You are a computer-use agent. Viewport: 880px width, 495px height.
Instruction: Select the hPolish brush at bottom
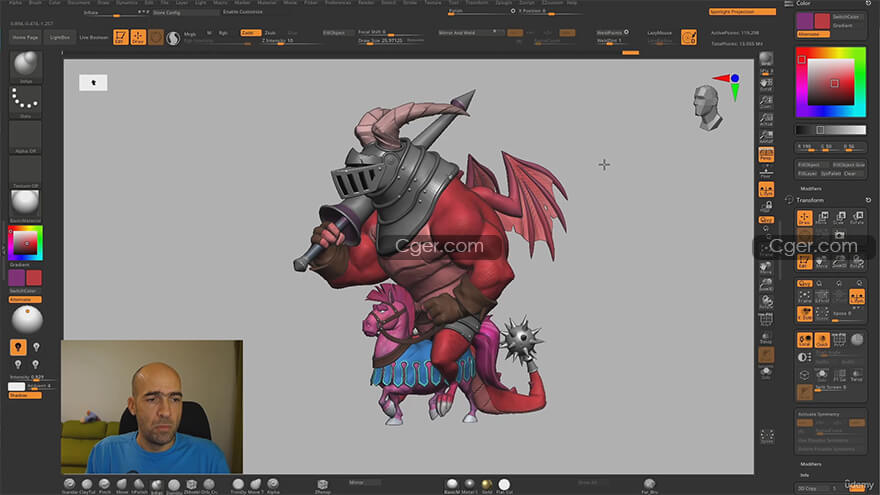139,485
